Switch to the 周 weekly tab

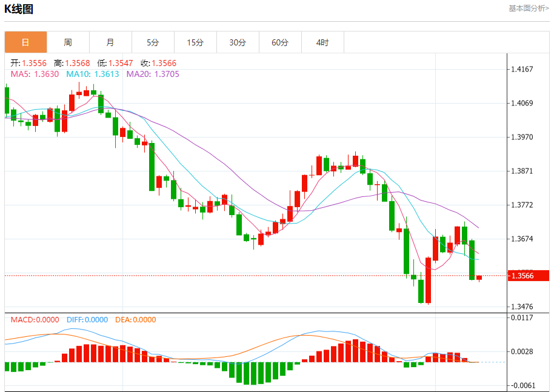[68, 42]
